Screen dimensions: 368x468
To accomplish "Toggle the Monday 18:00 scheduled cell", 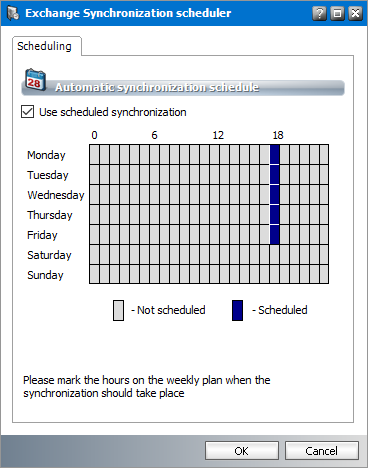I will pos(275,155).
